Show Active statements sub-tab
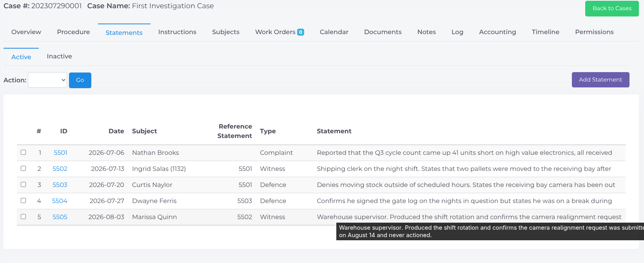644x263 pixels. coord(21,57)
